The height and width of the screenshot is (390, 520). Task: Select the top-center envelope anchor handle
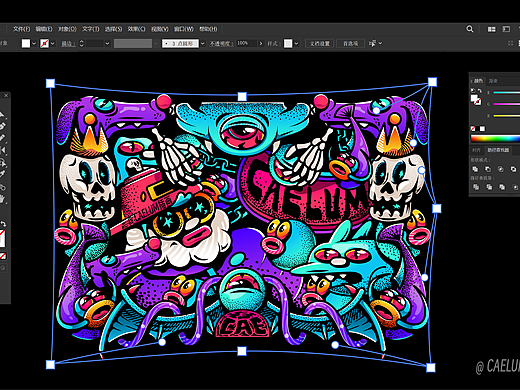click(242, 97)
